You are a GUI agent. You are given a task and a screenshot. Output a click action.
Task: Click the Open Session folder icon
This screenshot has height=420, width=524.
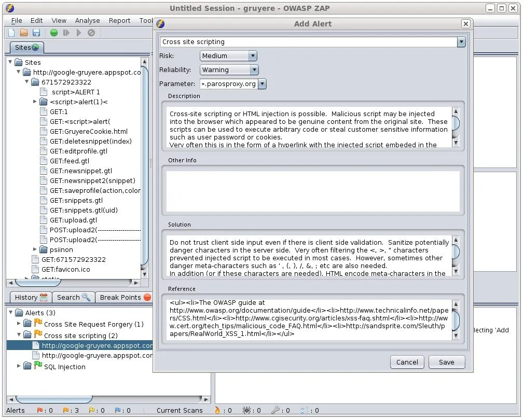(x=24, y=33)
